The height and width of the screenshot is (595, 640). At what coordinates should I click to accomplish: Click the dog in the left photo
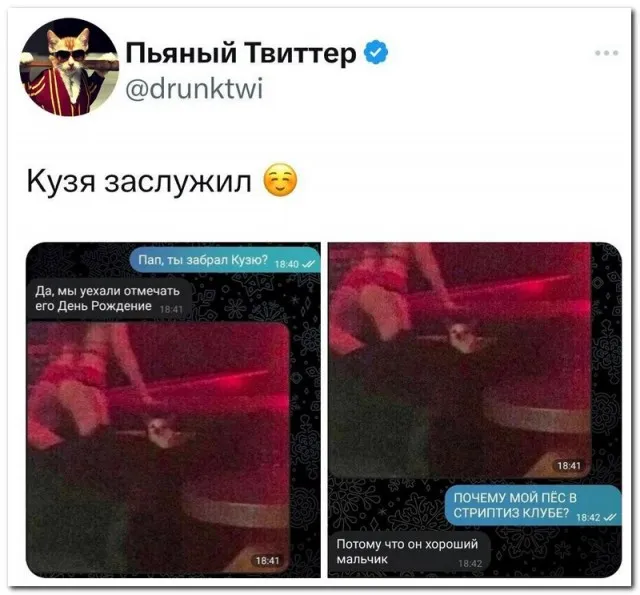click(x=163, y=433)
